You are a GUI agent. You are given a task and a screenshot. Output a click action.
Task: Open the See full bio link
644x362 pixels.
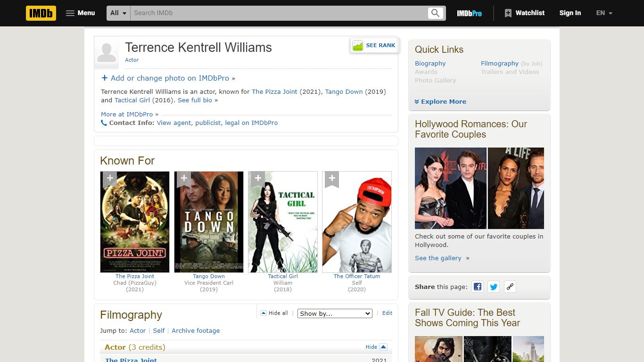pos(195,100)
